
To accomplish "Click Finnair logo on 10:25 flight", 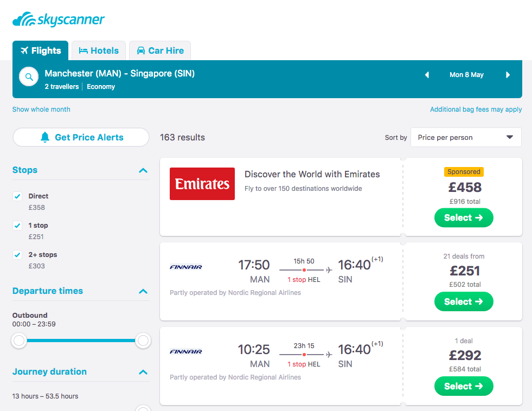I will [186, 351].
